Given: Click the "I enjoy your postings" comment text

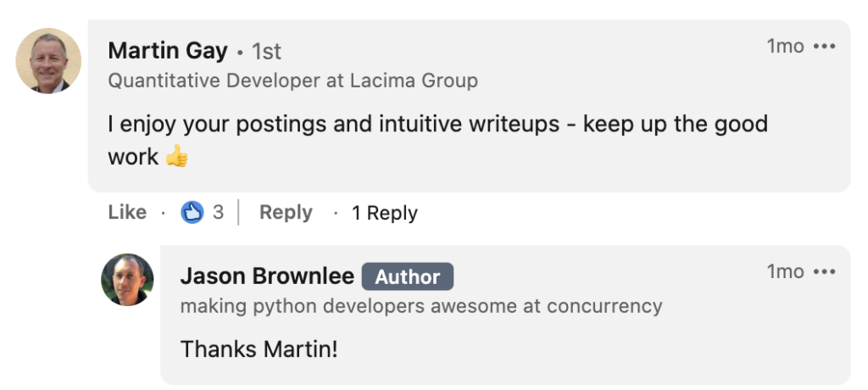Looking at the screenshot, I should coord(437,125).
